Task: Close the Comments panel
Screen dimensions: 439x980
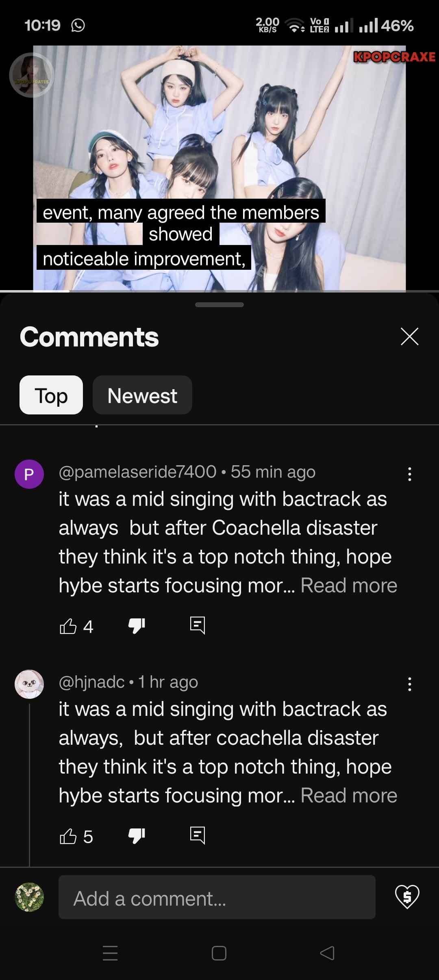Action: coord(409,336)
